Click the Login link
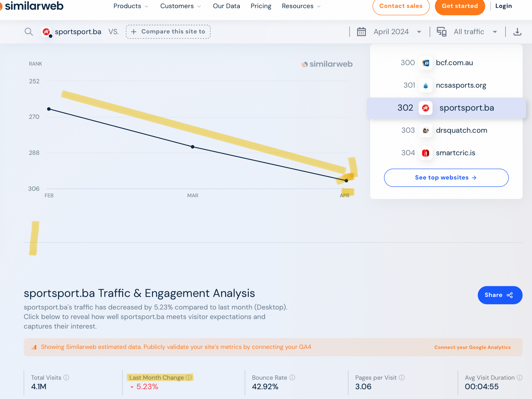Image resolution: width=532 pixels, height=399 pixels. point(503,6)
